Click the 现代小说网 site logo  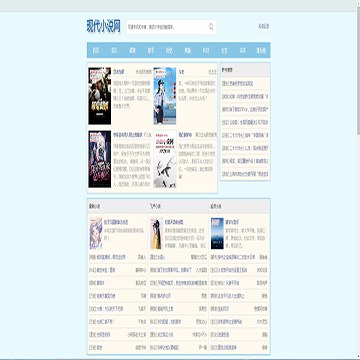click(x=104, y=26)
